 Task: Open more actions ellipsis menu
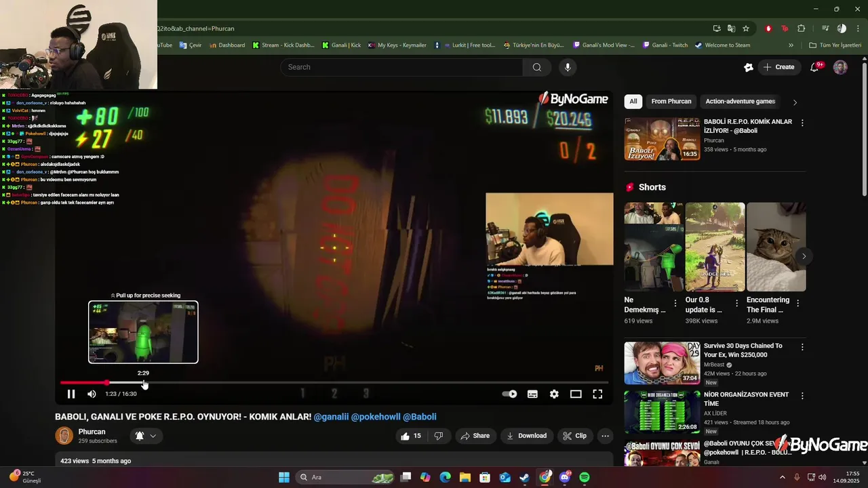click(606, 436)
